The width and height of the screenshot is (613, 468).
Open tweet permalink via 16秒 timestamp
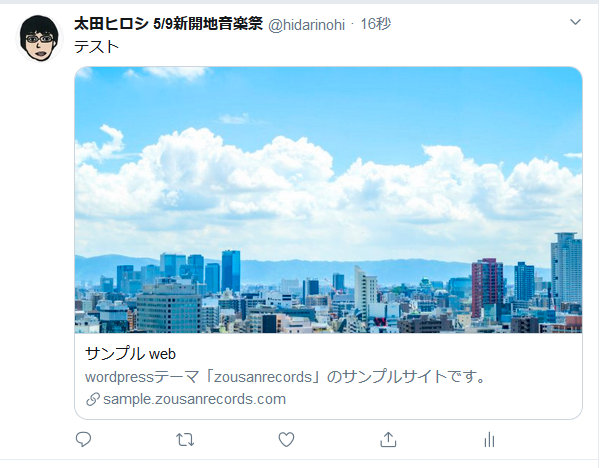pos(375,24)
